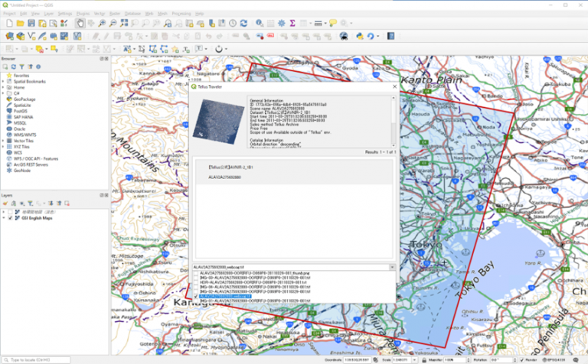Open the Statistical Summary sigma icon
588x364 pixels.
coord(292,24)
